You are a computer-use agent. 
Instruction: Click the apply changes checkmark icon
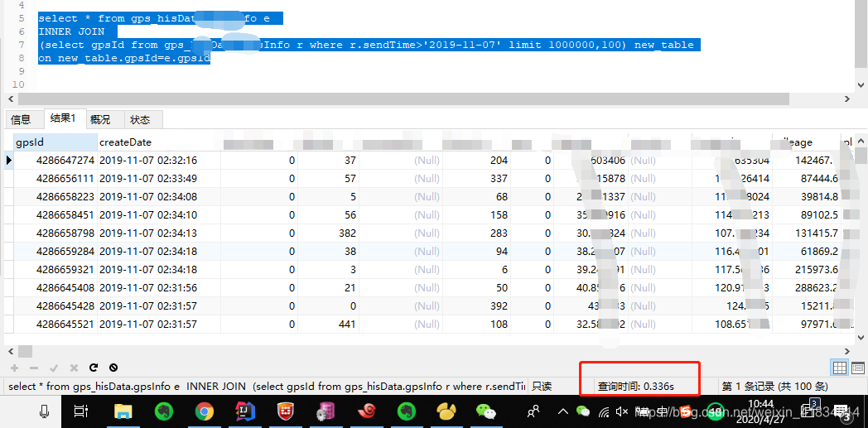click(x=54, y=368)
